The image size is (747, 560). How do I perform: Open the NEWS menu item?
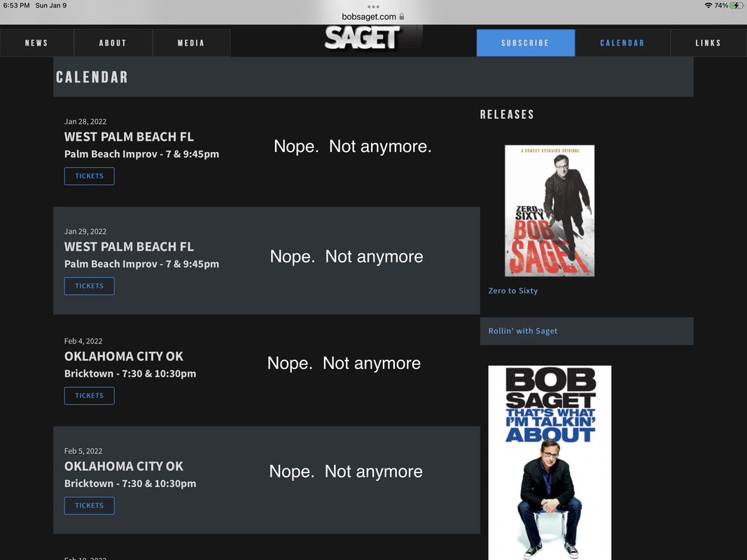[36, 43]
